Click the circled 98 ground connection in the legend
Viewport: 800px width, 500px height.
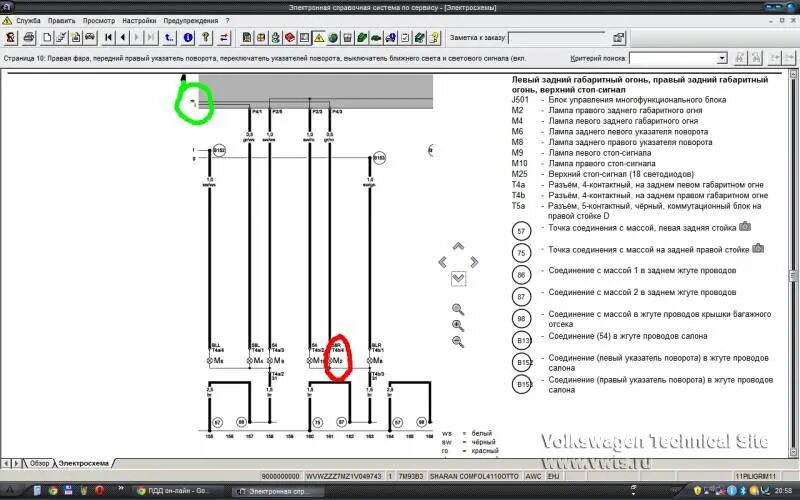coord(521,318)
